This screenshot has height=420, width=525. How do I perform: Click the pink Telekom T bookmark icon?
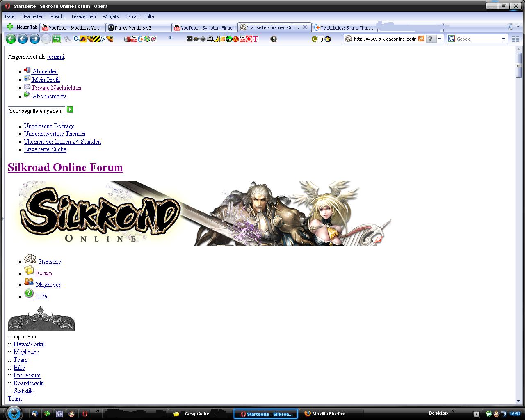(x=256, y=39)
